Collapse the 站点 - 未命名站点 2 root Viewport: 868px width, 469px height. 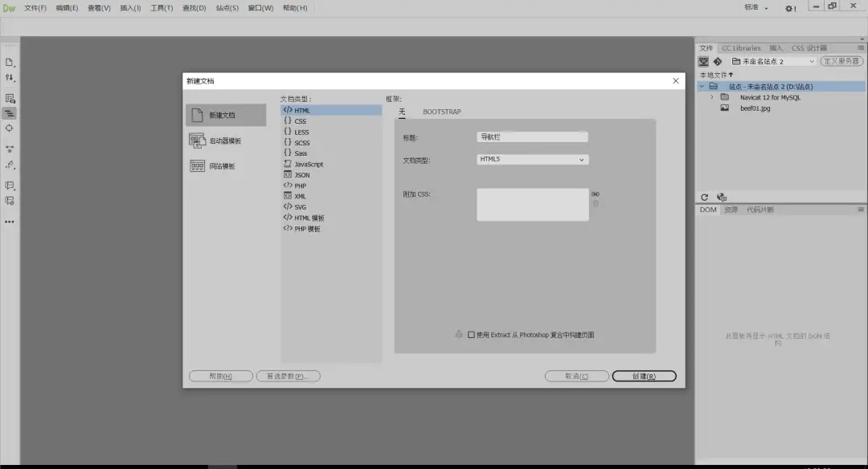point(702,87)
